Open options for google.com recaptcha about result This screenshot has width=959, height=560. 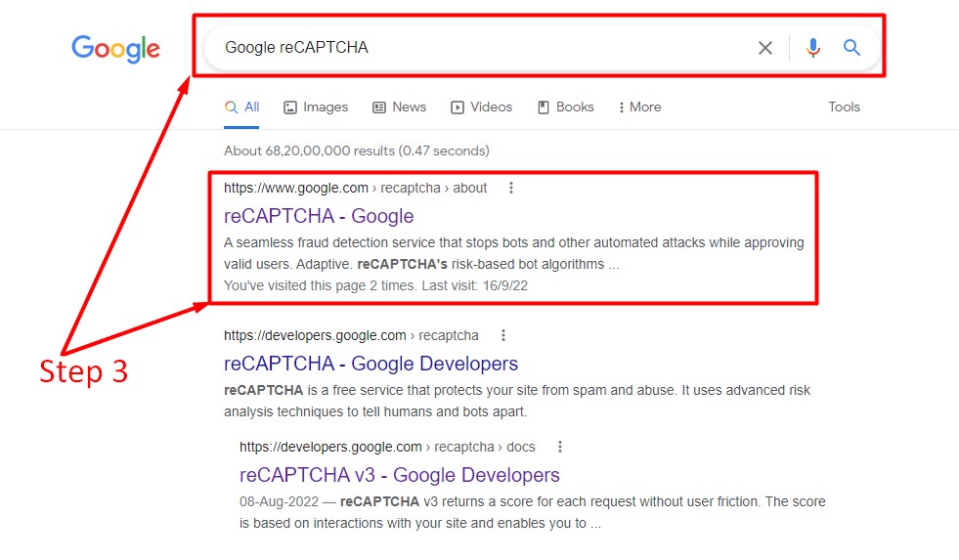click(x=511, y=188)
